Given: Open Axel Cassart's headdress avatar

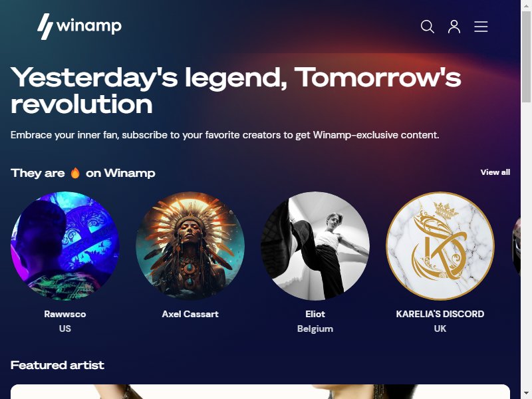Looking at the screenshot, I should 190,246.
